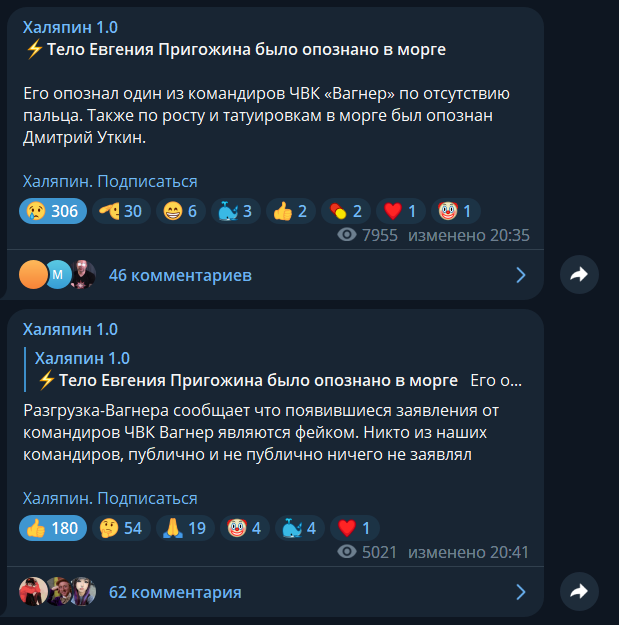The height and width of the screenshot is (625, 619).
Task: Open the 46 комментариев discussion thread
Action: (275, 275)
